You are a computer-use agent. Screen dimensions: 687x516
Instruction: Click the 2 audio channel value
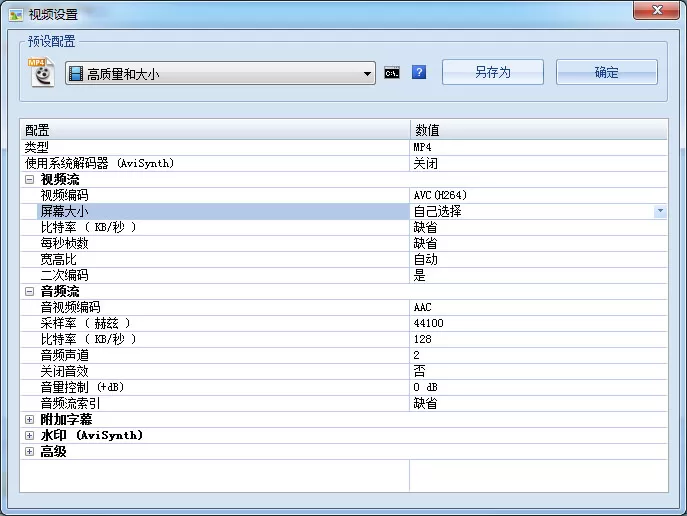[416, 355]
